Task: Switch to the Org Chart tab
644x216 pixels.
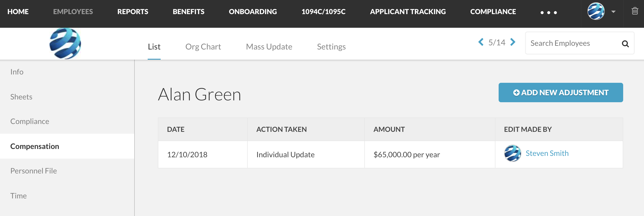Action: click(203, 47)
